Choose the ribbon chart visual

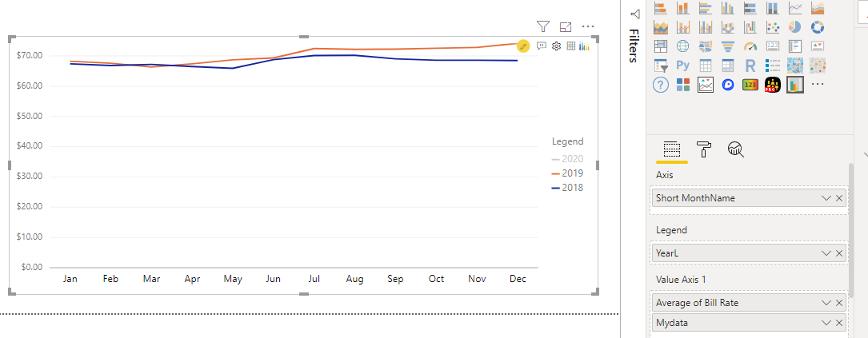[728, 27]
